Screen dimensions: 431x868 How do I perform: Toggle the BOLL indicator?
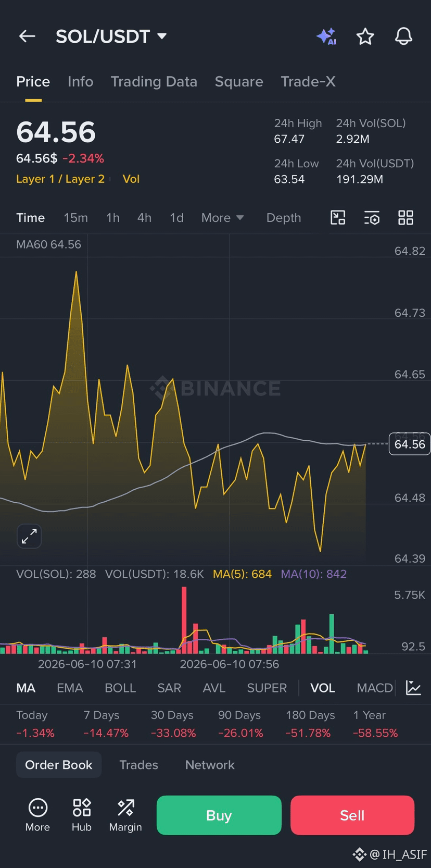pyautogui.click(x=120, y=688)
